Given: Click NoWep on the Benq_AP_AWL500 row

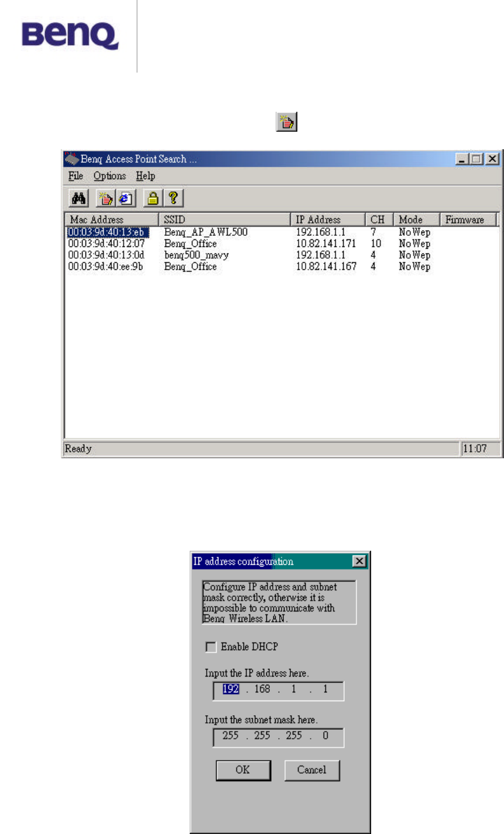Looking at the screenshot, I should [x=414, y=232].
